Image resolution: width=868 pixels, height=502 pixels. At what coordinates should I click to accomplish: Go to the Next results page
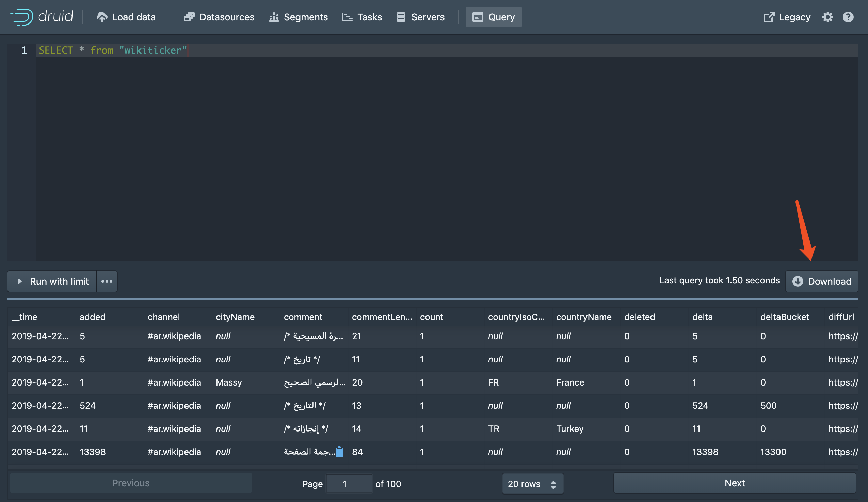734,483
